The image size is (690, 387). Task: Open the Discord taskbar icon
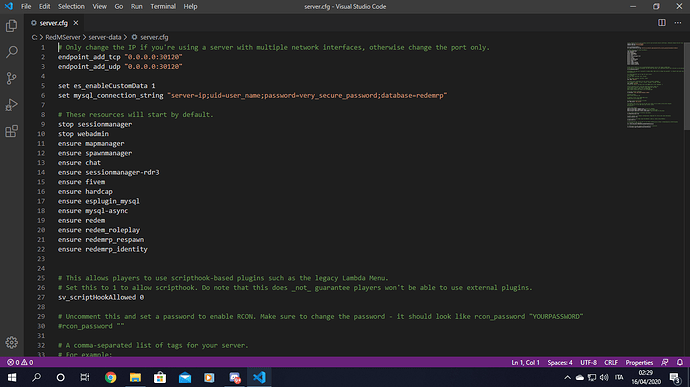pos(235,377)
